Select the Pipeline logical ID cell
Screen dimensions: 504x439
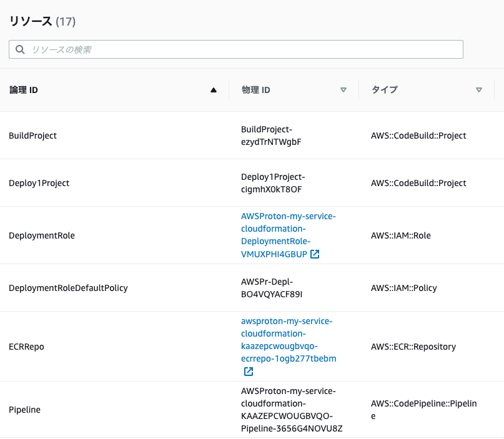click(x=25, y=410)
